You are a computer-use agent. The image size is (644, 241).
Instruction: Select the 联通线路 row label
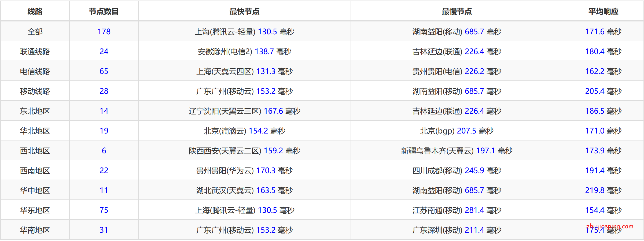(x=35, y=51)
